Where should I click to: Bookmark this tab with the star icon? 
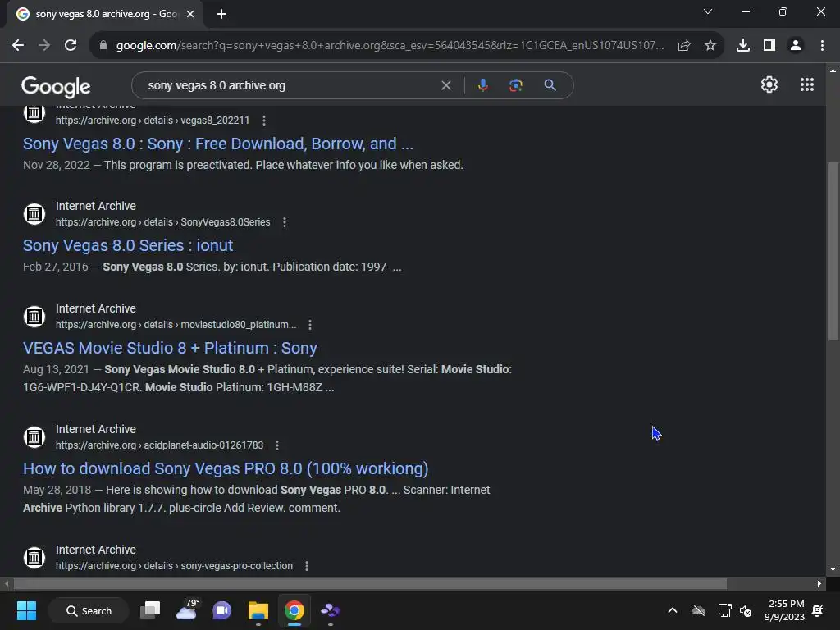click(x=710, y=46)
